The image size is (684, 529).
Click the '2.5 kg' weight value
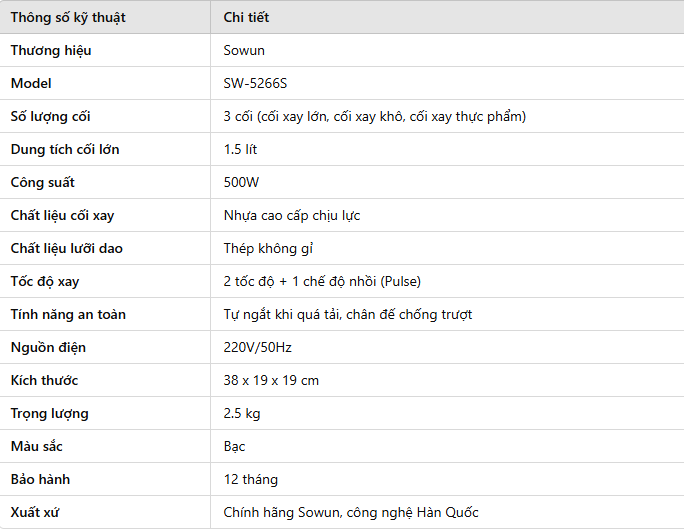point(242,413)
